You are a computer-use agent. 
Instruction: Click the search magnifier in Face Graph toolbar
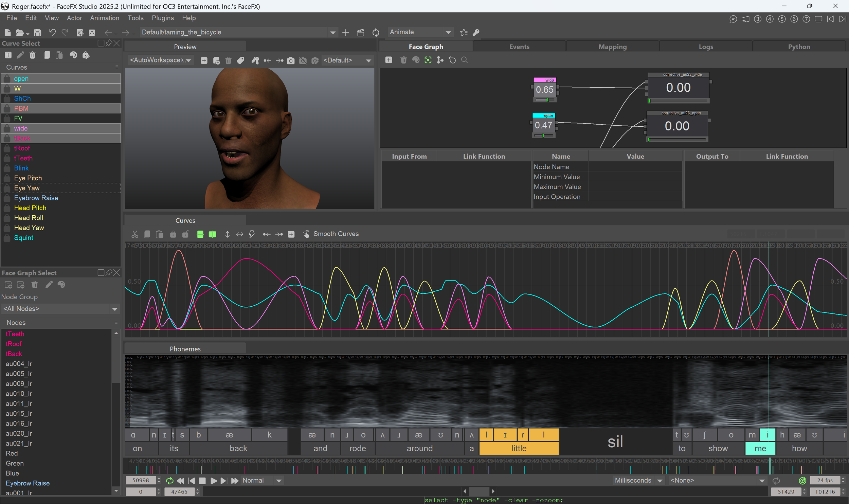(x=464, y=60)
